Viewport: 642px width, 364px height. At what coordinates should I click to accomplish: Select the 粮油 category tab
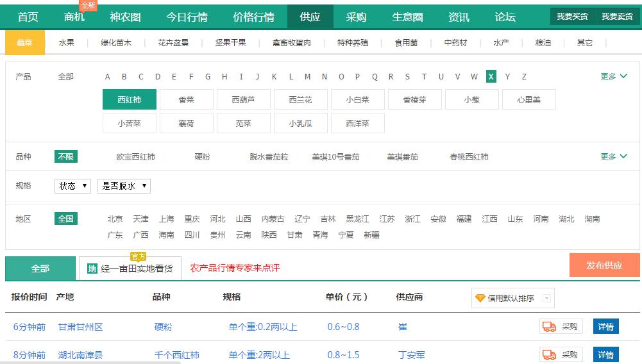coord(543,42)
